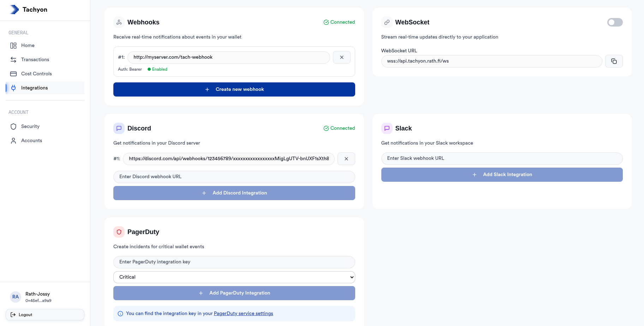The height and width of the screenshot is (326, 644).
Task: Remove webhook #1 with the X button
Action: coord(341,57)
